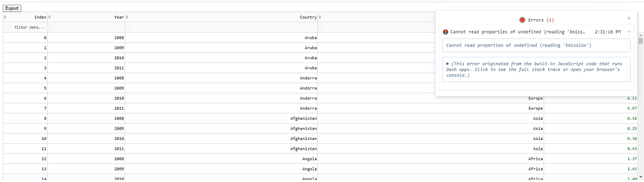This screenshot has width=644, height=182.
Task: Sort table using Year column arrows
Action: point(50,17)
